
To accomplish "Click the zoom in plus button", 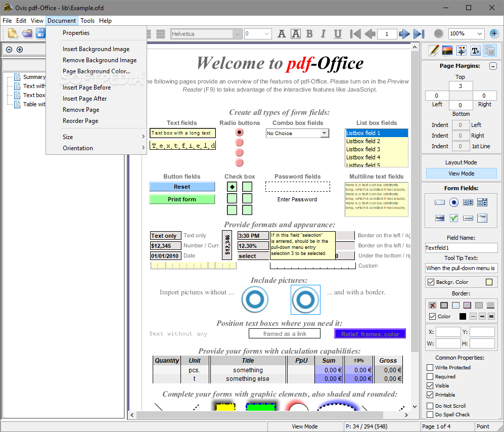I will 494,33.
